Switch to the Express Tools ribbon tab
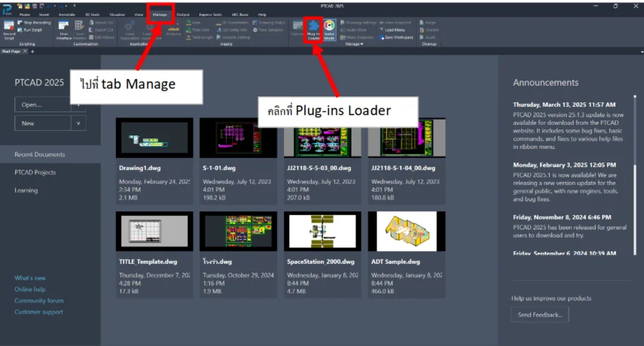 tap(210, 14)
